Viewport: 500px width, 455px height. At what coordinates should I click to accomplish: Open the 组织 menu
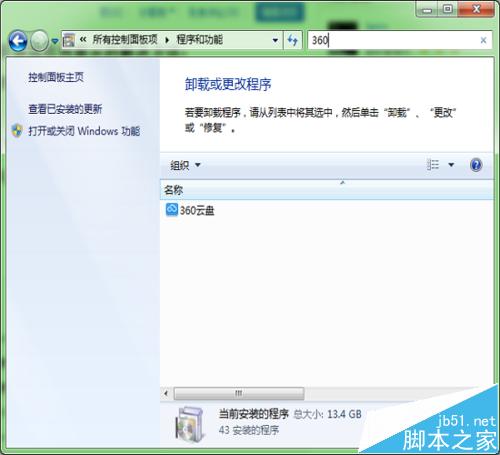[x=185, y=165]
